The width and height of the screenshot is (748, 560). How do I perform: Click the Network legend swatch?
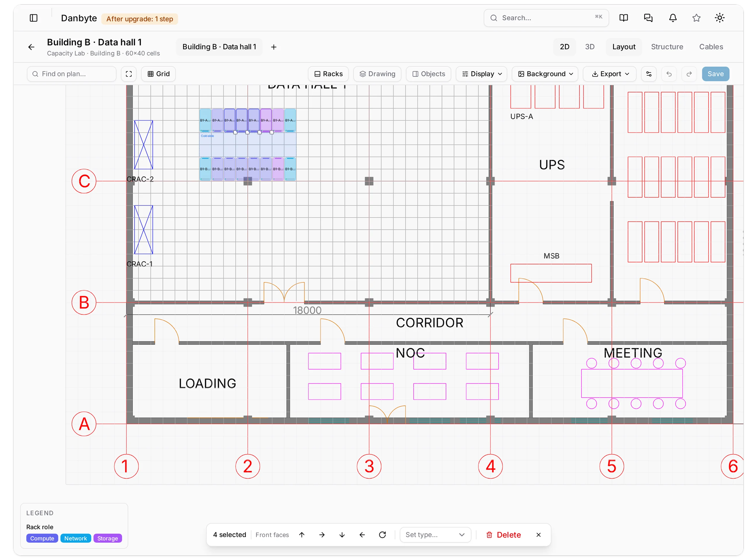tap(75, 538)
